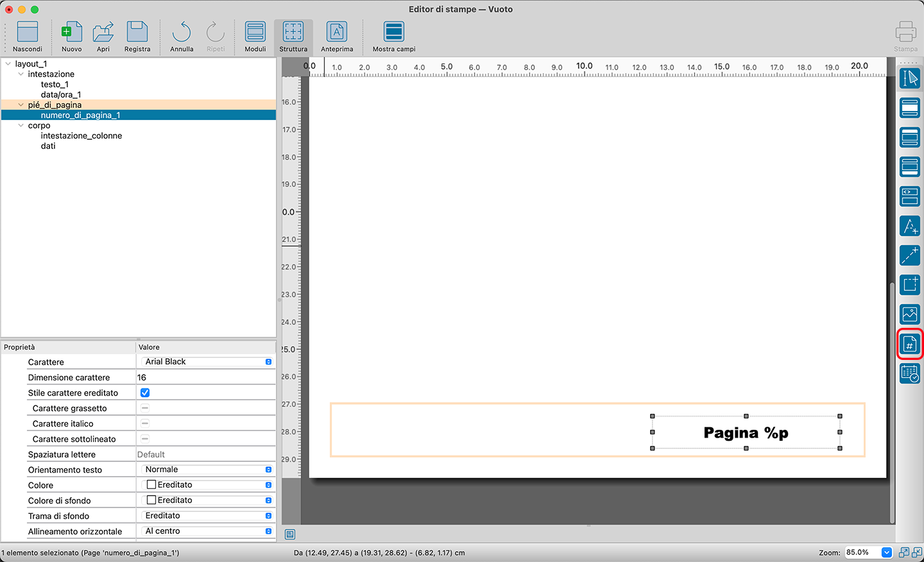The width and height of the screenshot is (924, 562).
Task: Select the pointer selection tool
Action: point(910,78)
